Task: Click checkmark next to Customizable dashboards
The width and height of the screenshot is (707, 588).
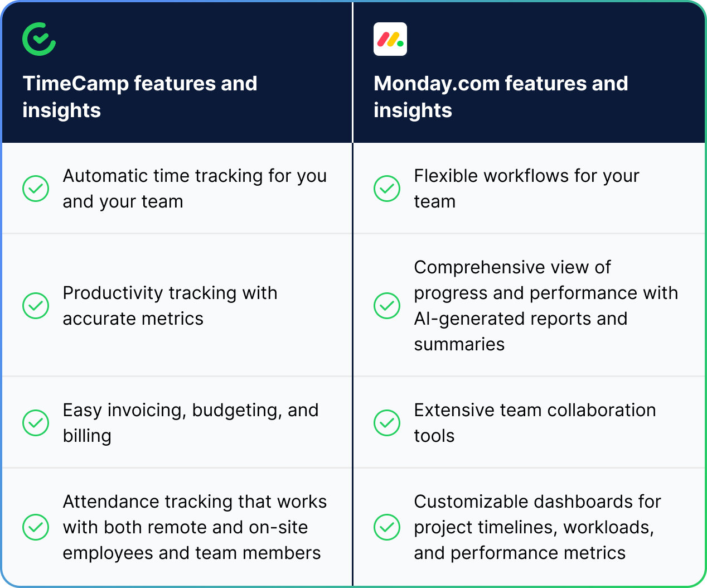Action: [387, 527]
